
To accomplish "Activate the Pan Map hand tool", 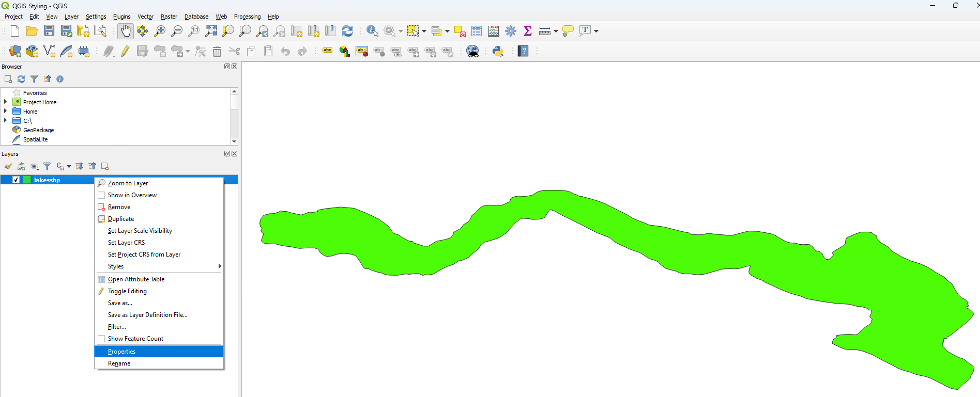I will [x=126, y=31].
